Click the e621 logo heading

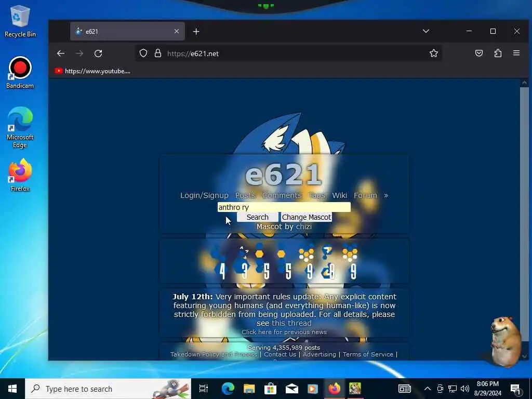[x=284, y=175]
